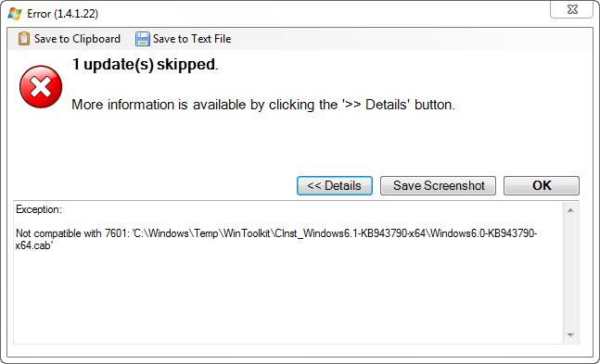Click the Windows flag icon in title bar
This screenshot has width=600, height=364.
coord(15,14)
